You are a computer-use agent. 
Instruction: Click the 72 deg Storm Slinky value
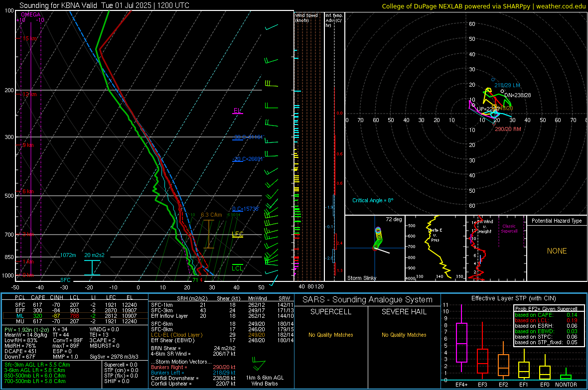[394, 219]
